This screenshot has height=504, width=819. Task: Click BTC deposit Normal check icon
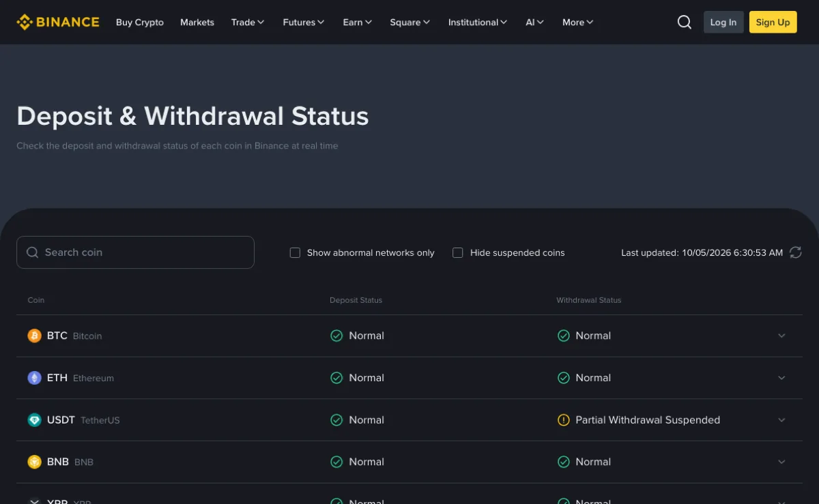[336, 336]
